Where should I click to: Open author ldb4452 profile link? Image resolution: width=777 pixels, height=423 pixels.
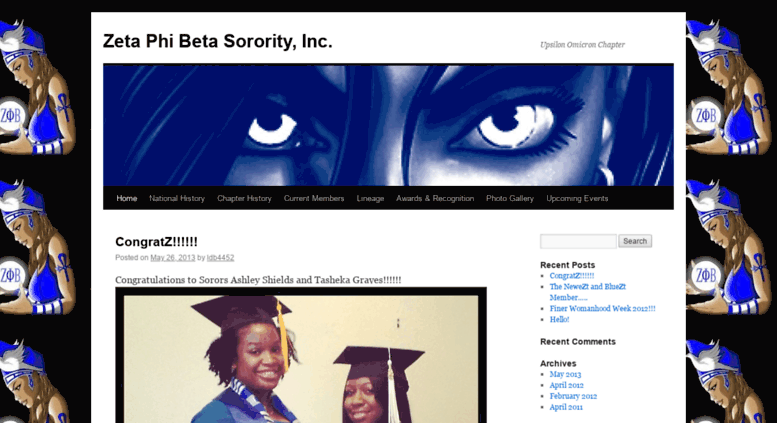coord(221,257)
